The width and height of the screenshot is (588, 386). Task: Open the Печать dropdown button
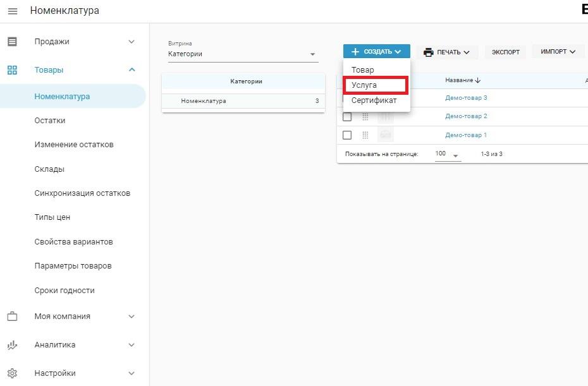[446, 52]
